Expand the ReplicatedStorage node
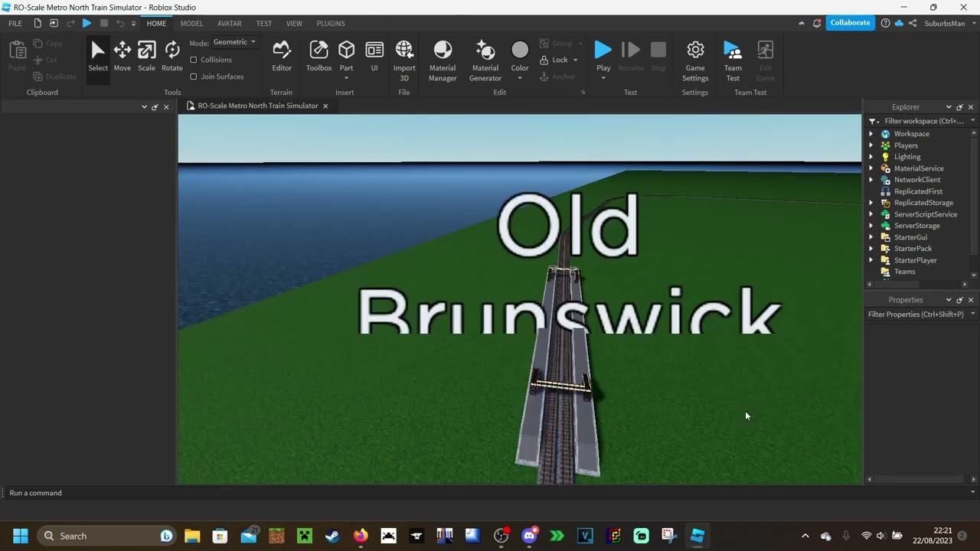The width and height of the screenshot is (980, 551). [x=871, y=203]
